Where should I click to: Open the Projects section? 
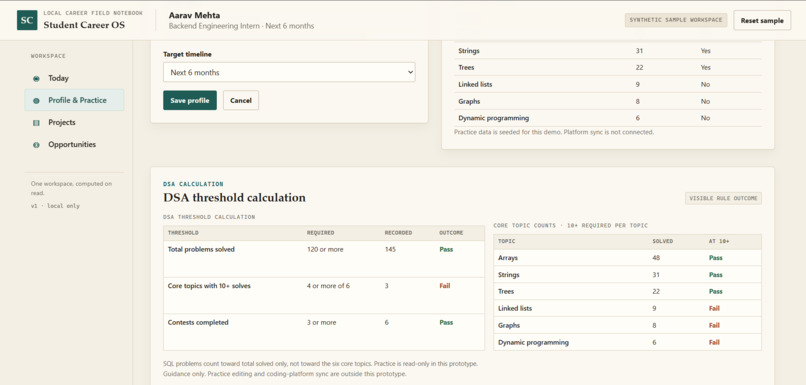(74, 122)
